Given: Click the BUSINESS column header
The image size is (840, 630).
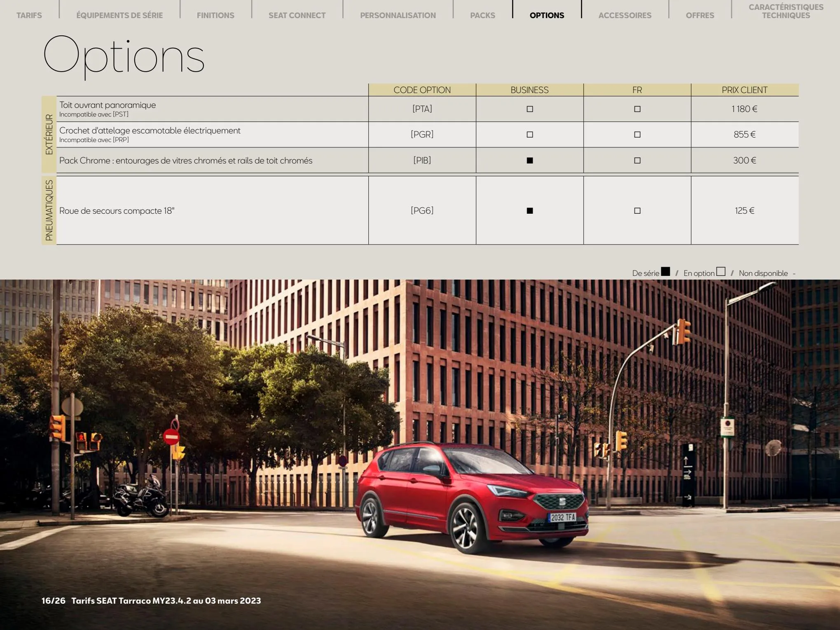Looking at the screenshot, I should pos(530,90).
